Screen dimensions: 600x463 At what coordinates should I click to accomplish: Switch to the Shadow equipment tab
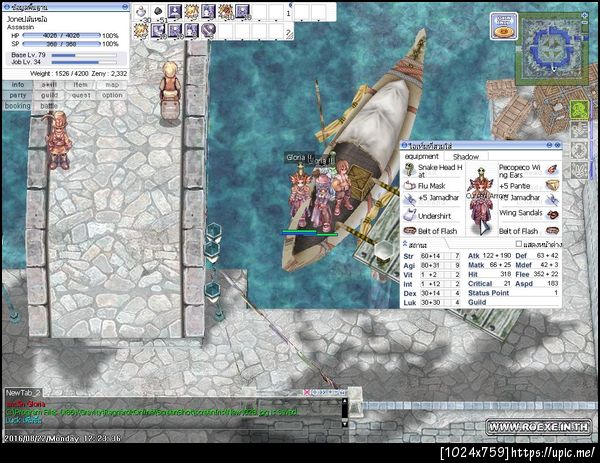tap(466, 157)
